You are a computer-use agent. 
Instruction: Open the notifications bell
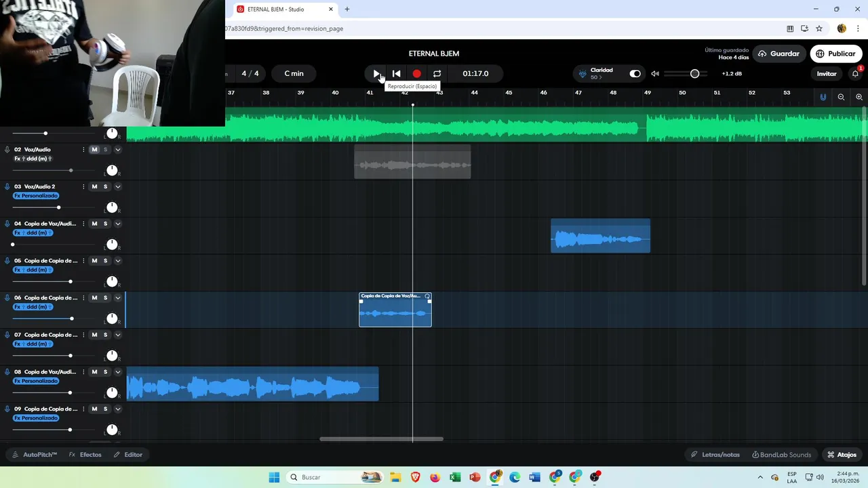[855, 73]
